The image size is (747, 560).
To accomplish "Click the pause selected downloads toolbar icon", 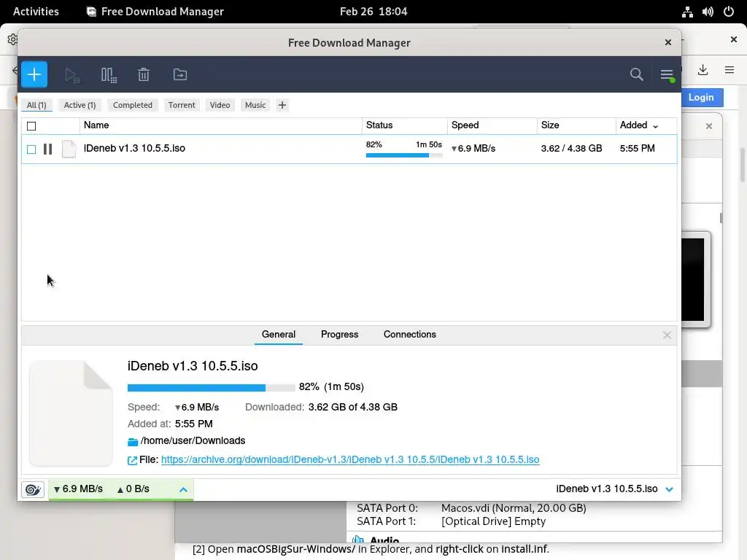I will [x=109, y=75].
